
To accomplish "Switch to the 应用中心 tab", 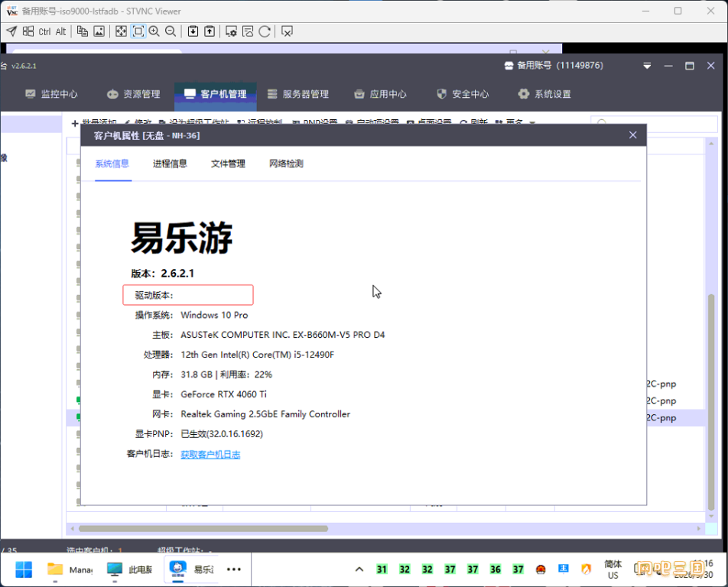I will pyautogui.click(x=380, y=94).
